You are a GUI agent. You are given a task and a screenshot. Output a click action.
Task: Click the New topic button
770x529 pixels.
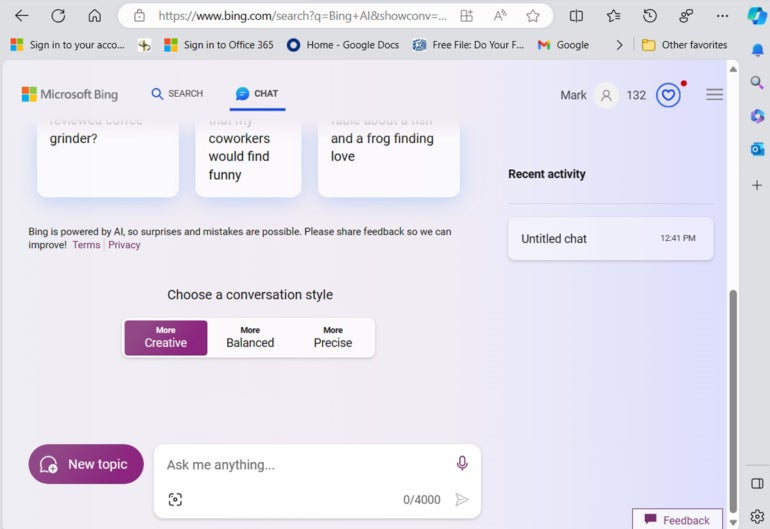click(x=86, y=464)
